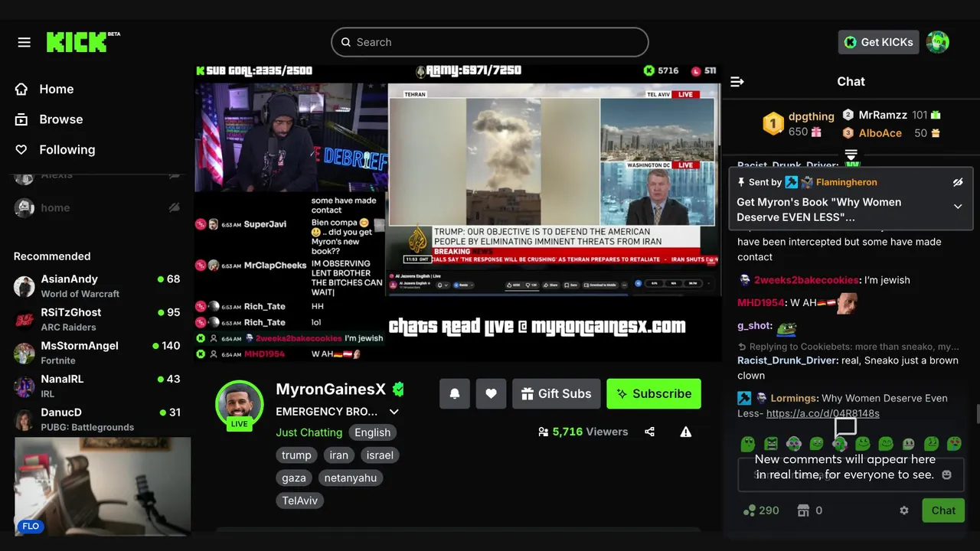This screenshot has height=551, width=980.
Task: Open chat settings gear
Action: tap(904, 510)
